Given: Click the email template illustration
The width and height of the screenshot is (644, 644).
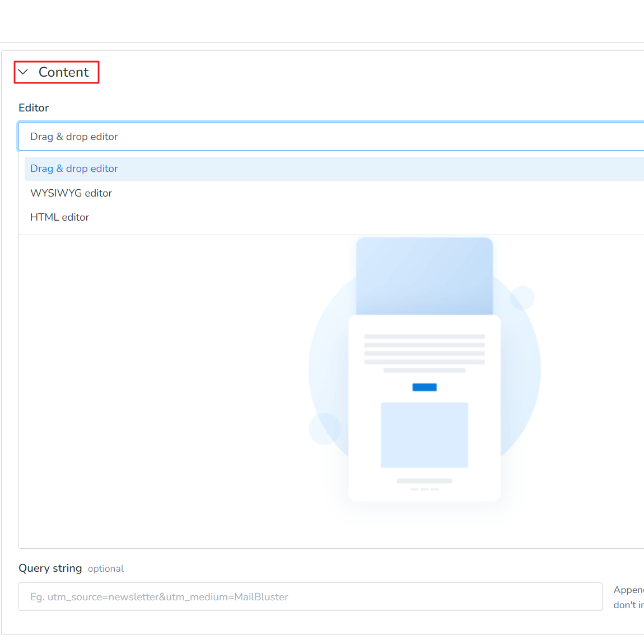Looking at the screenshot, I should [x=424, y=370].
